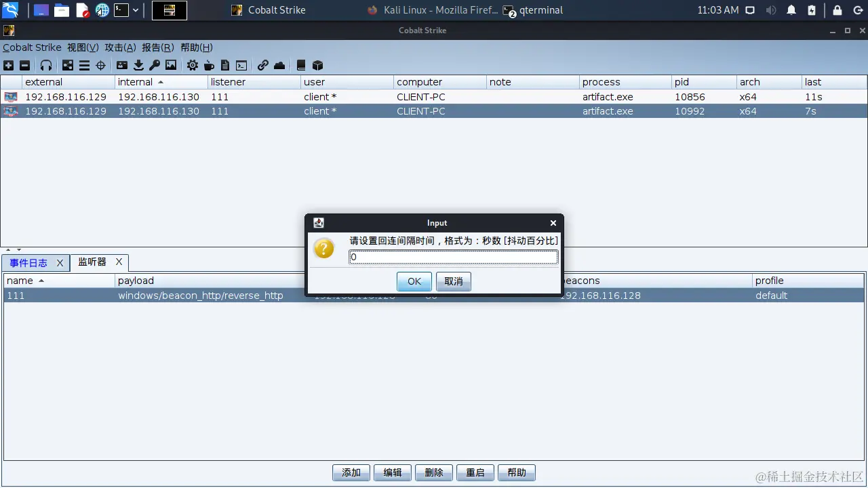Open downloaded files via download arrow icon

coord(138,66)
